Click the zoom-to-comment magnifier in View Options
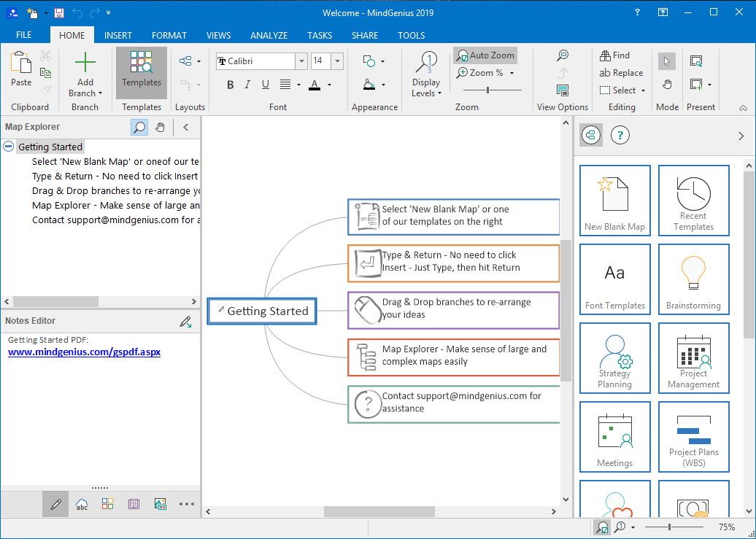 562,55
